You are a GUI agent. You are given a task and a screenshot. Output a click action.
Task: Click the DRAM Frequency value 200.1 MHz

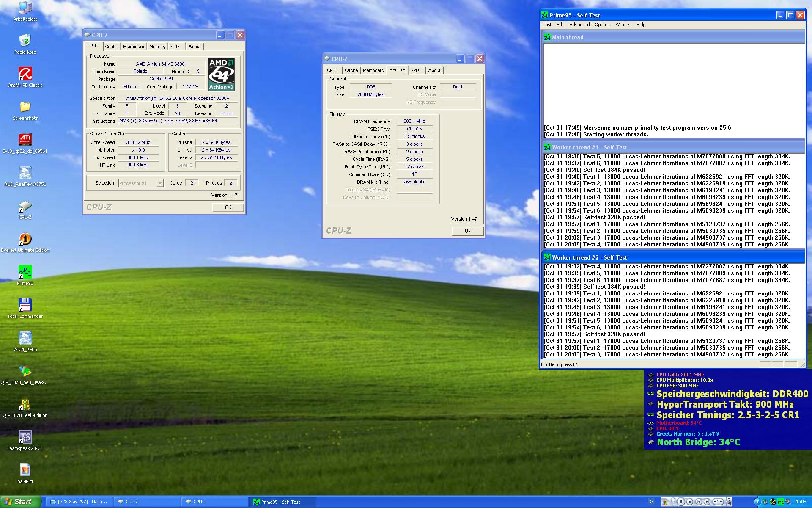coord(414,121)
